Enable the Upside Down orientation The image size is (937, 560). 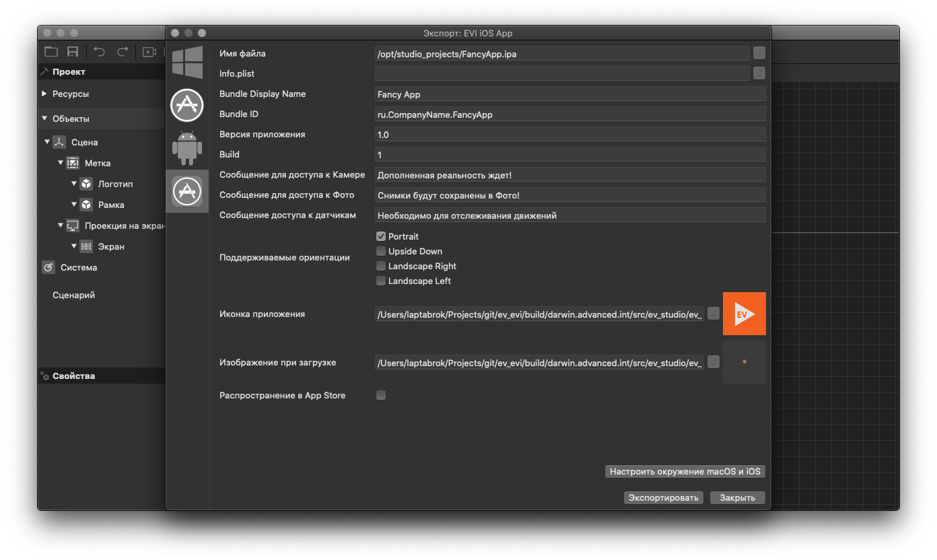[x=381, y=251]
